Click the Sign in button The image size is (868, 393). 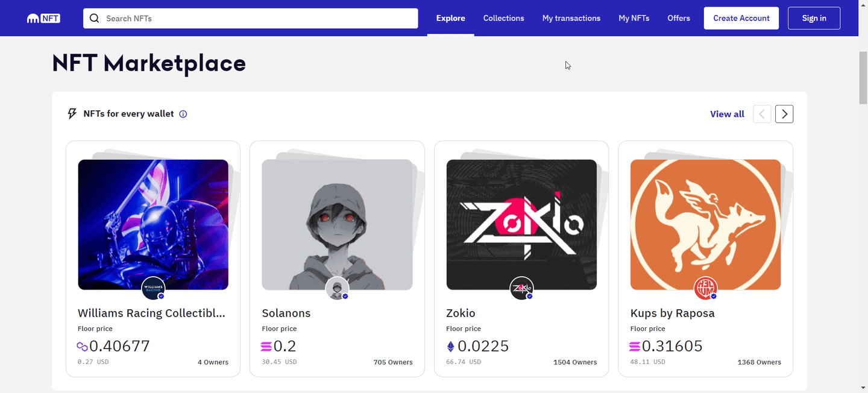tap(814, 18)
